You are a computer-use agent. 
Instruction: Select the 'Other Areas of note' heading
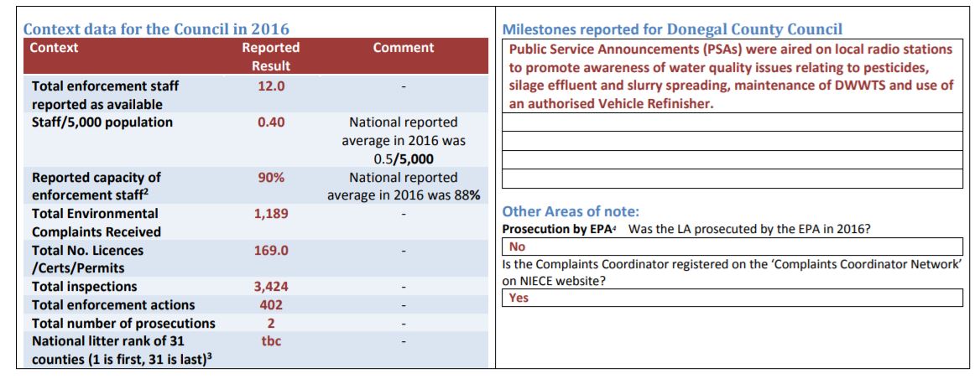point(571,211)
